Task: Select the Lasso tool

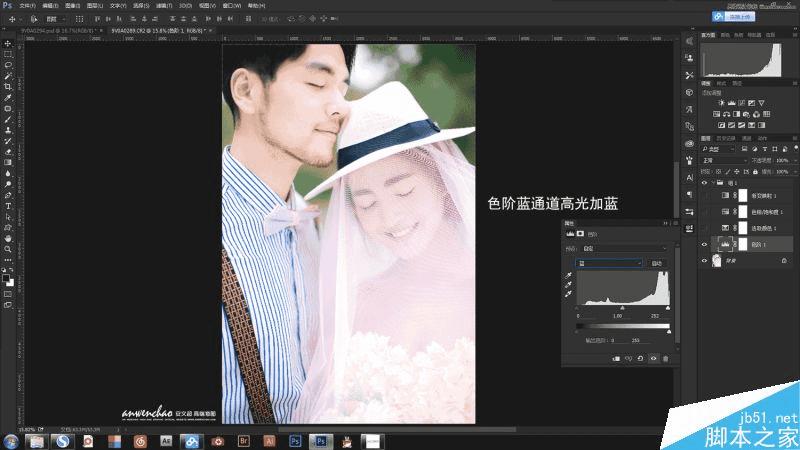Action: point(8,65)
